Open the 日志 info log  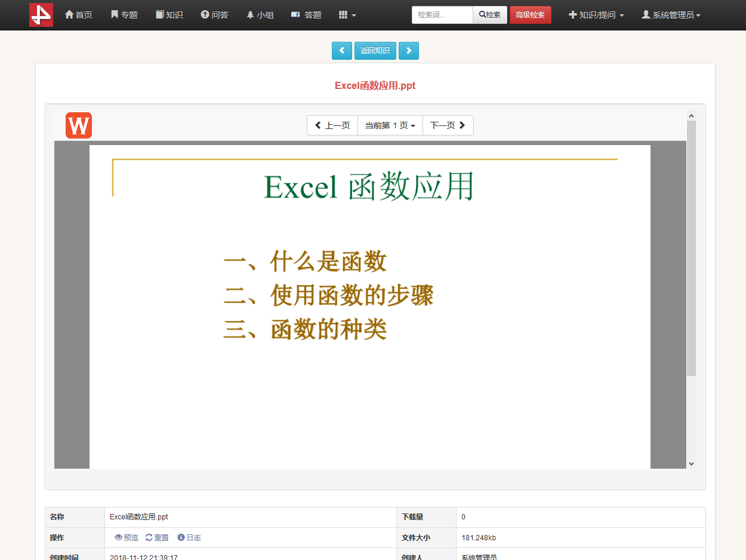click(x=190, y=538)
